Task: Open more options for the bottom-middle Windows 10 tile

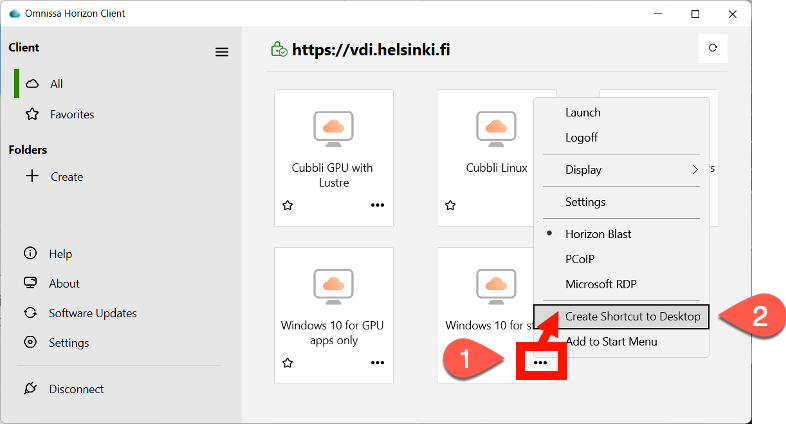Action: coord(540,362)
